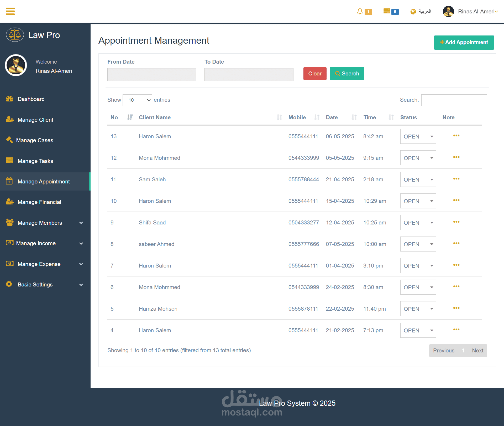Click the From Date input field
The width and height of the screenshot is (504, 426).
point(152,75)
